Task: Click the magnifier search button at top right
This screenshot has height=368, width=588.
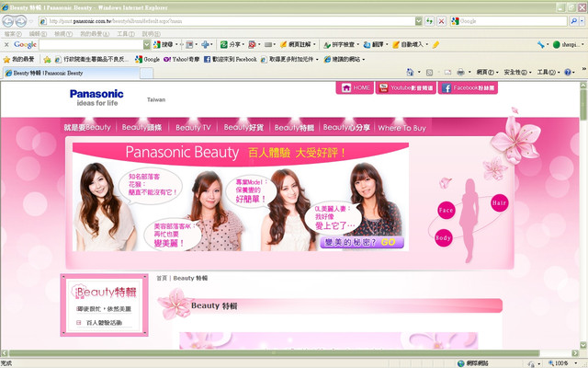Action: coord(573,21)
